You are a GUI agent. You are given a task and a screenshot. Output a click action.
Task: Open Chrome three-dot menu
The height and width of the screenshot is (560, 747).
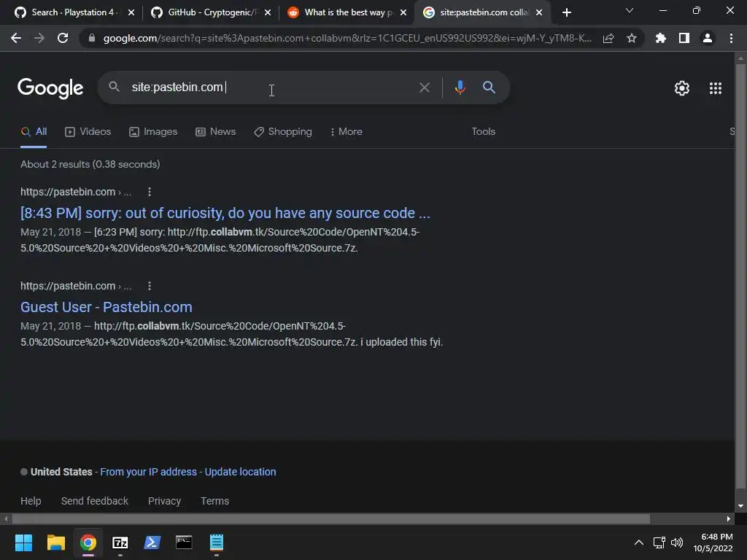click(x=731, y=38)
